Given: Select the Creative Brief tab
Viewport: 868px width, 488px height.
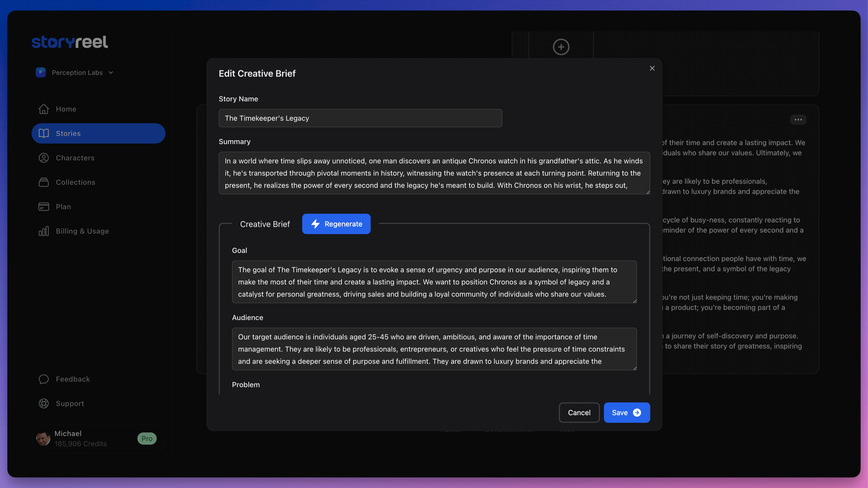Looking at the screenshot, I should tap(265, 224).
